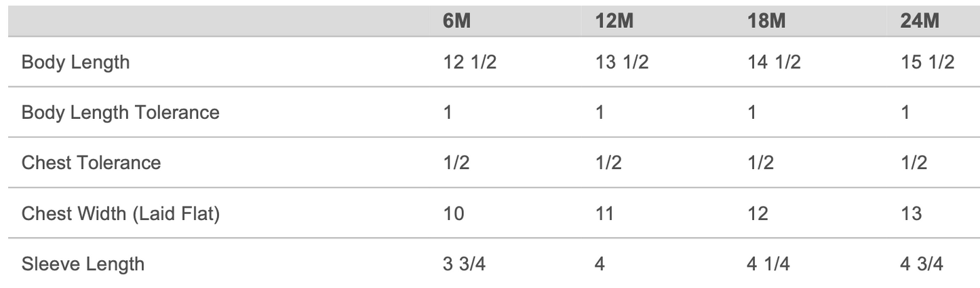The image size is (980, 288).
Task: Select the 12M Body Length value 13 1/2
Action: 622,62
